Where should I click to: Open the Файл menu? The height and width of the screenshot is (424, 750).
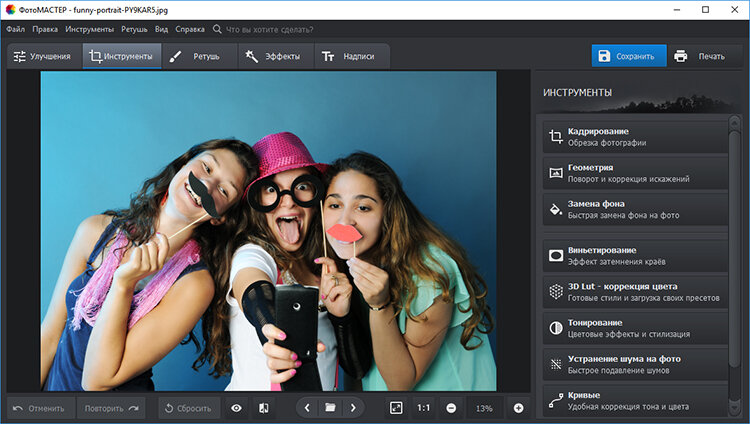15,30
